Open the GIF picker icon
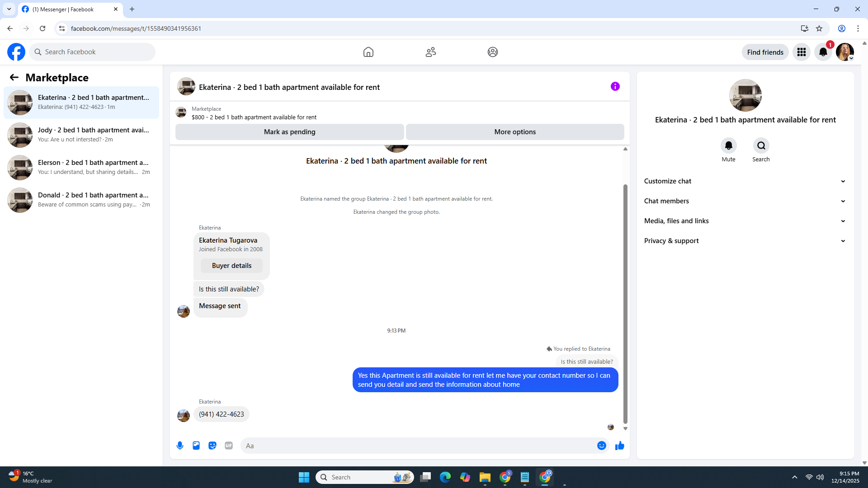 coord(229,446)
